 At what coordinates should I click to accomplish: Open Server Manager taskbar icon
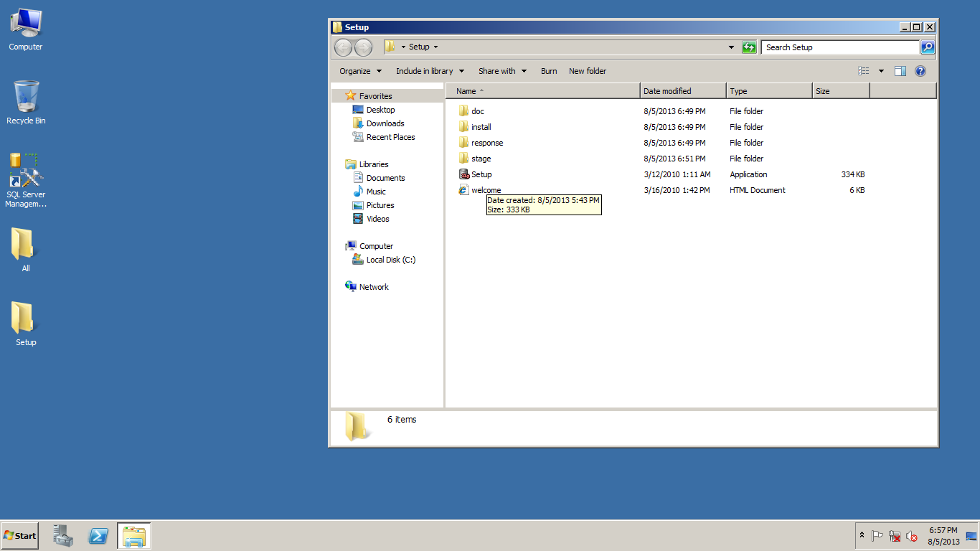point(63,536)
